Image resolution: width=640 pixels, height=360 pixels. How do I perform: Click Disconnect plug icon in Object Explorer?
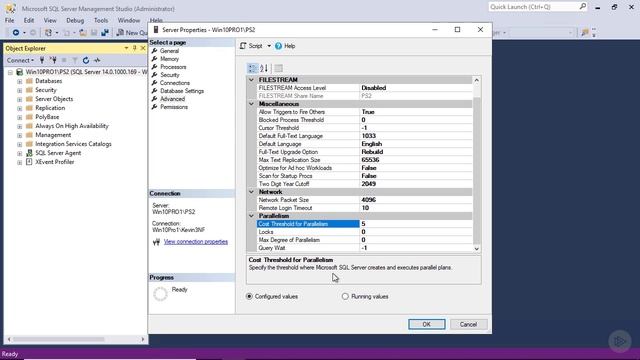(53, 60)
